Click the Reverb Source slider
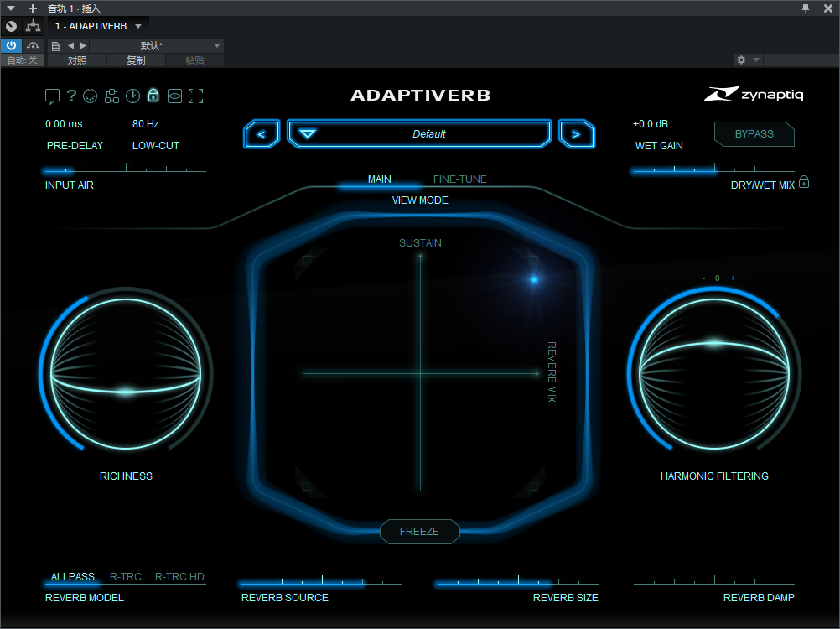The width and height of the screenshot is (840, 629). pos(321,582)
